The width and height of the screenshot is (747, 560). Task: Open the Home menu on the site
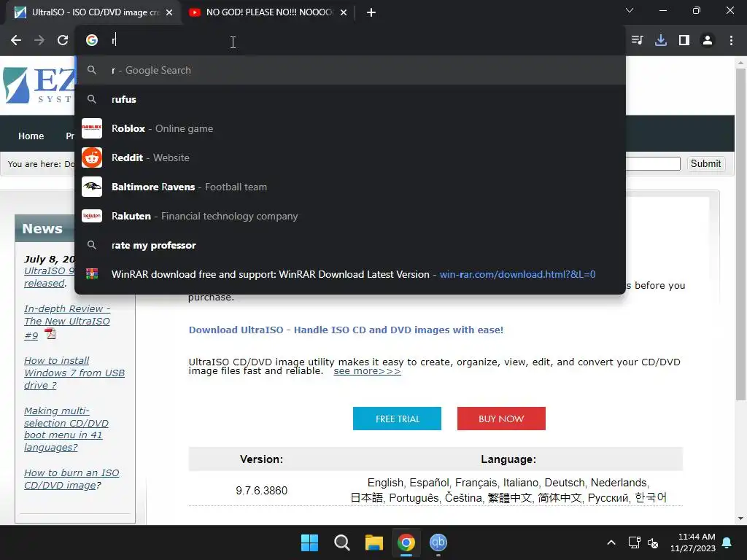click(31, 136)
